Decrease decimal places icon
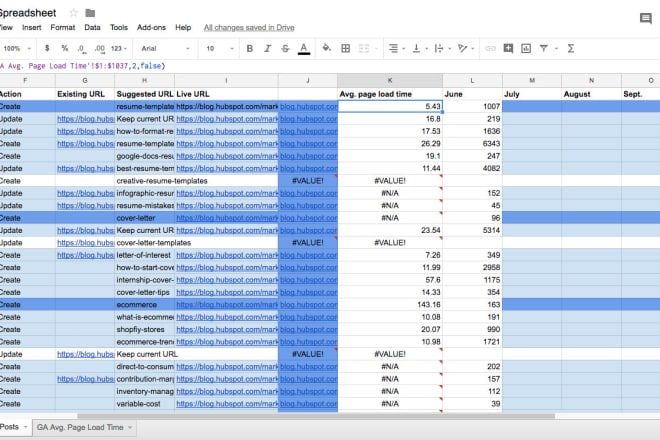660x440 pixels. point(81,49)
